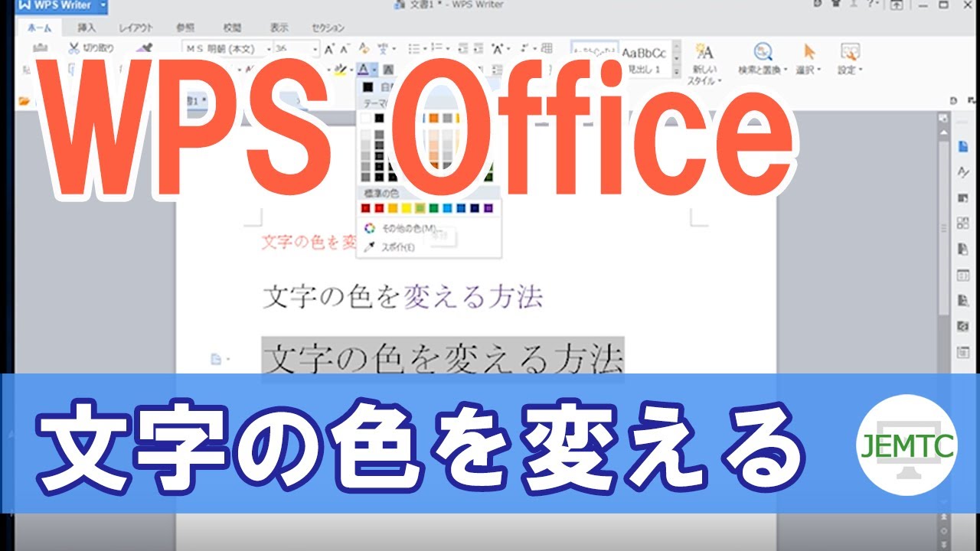Image resolution: width=980 pixels, height=551 pixels.
Task: Pick the orange standard color swatch
Action: tap(393, 208)
